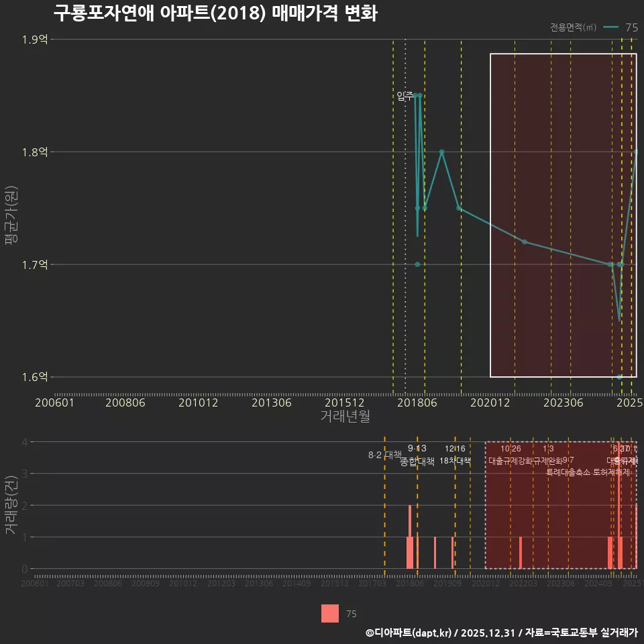Click '201306' on the price chart axis

click(272, 402)
